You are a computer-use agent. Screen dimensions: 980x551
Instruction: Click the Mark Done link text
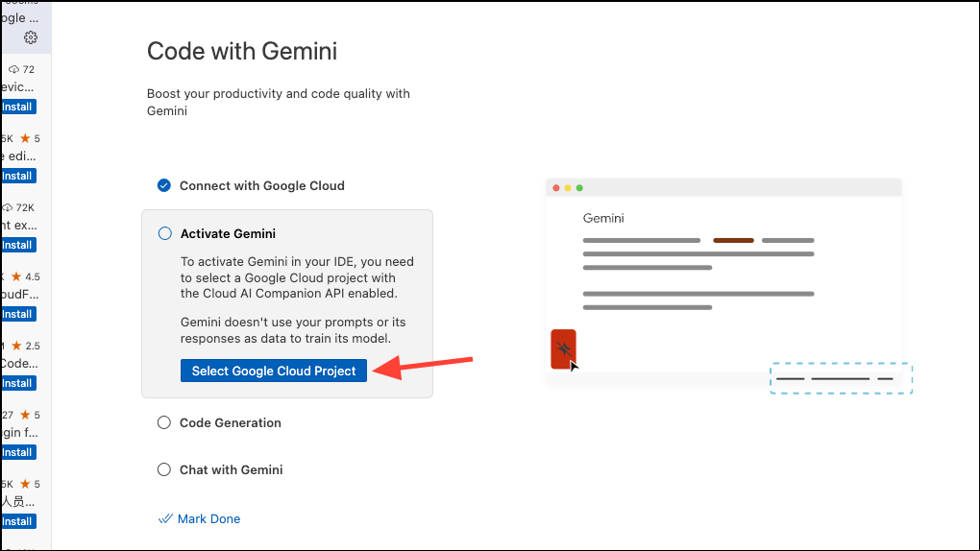click(x=208, y=519)
